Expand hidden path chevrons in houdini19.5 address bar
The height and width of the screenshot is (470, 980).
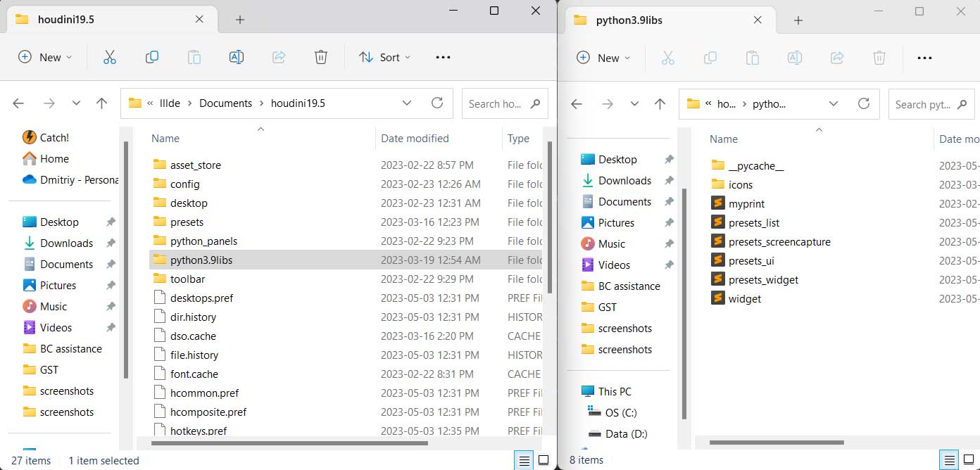[151, 103]
